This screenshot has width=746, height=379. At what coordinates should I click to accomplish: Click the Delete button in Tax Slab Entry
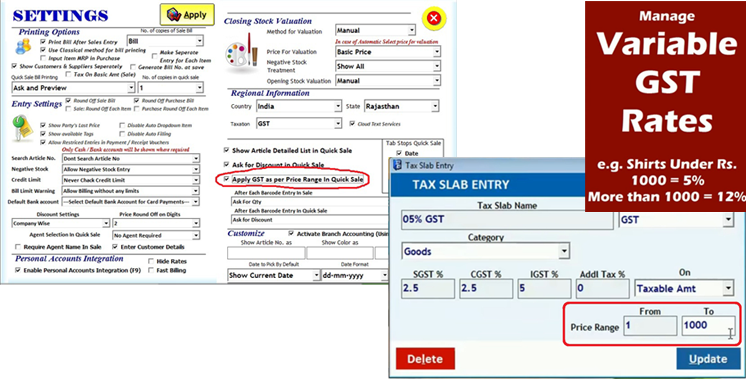pyautogui.click(x=425, y=359)
